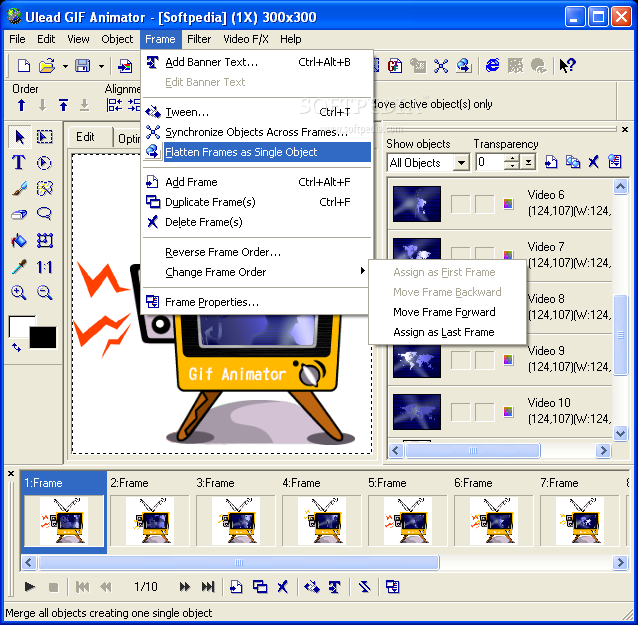Viewport: 638px width, 625px height.
Task: Click the Add Frame icon in bottom toolbar
Action: [236, 586]
